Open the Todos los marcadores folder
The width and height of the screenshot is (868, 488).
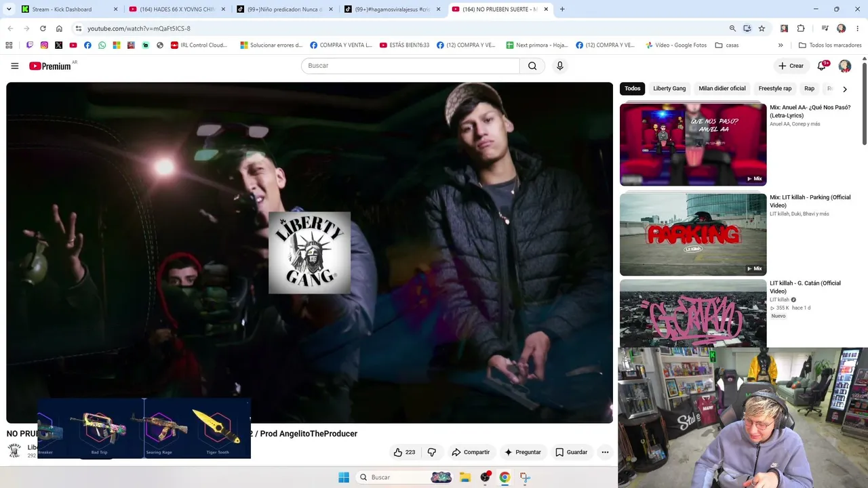tap(830, 45)
